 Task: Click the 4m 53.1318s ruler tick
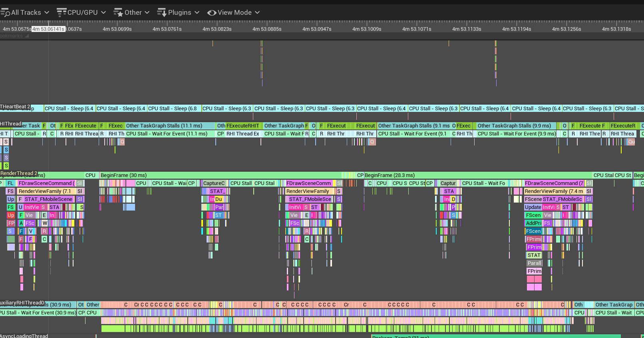click(616, 29)
